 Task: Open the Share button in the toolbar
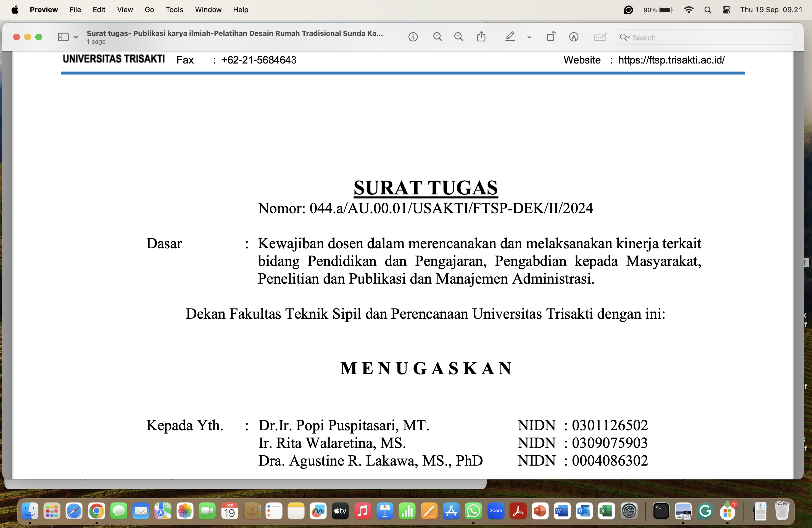coord(481,36)
